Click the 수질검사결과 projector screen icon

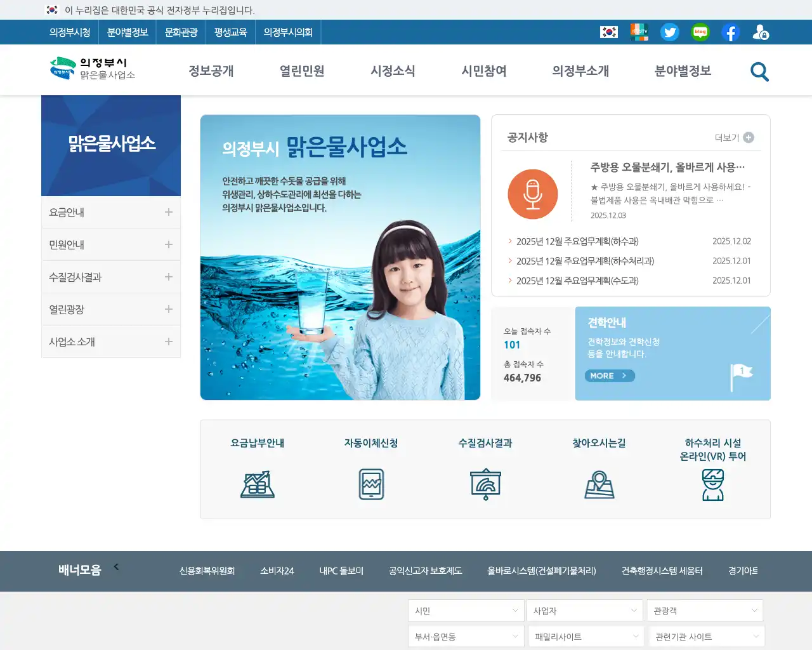point(486,484)
